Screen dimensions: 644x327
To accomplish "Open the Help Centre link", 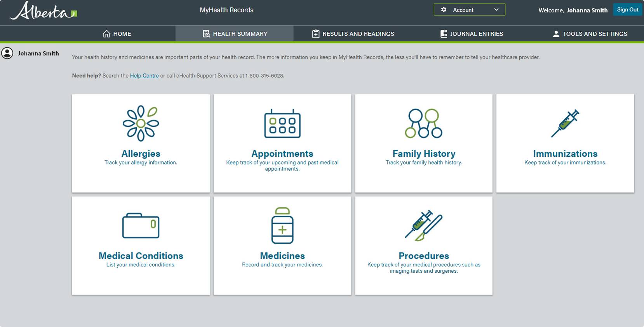I will [144, 76].
